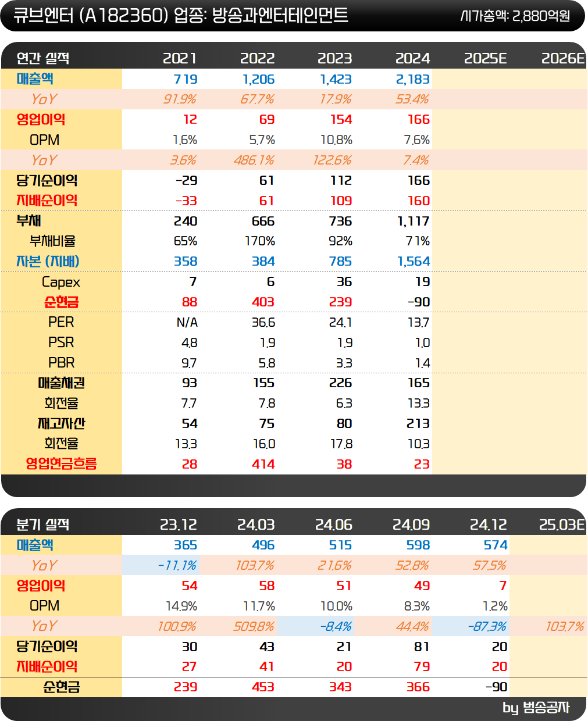The width and height of the screenshot is (588, 721).
Task: Select the 2021 PER value 'N/A'
Action: point(187,322)
